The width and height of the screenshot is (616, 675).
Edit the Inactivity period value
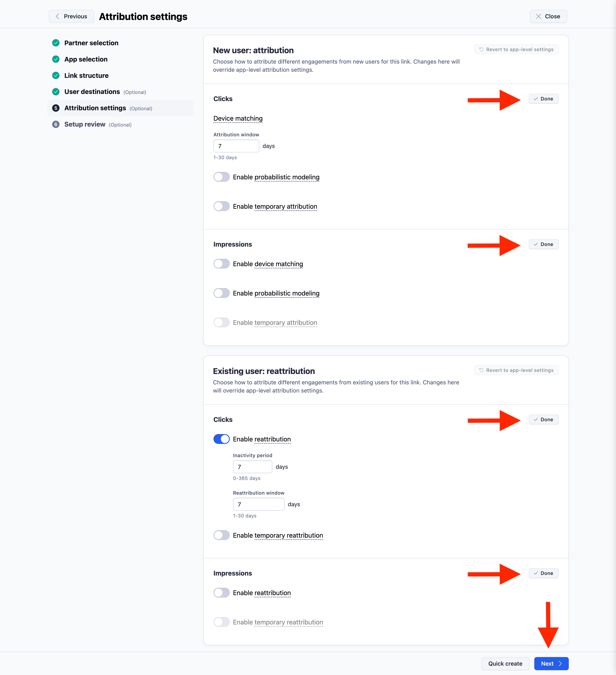click(x=252, y=466)
